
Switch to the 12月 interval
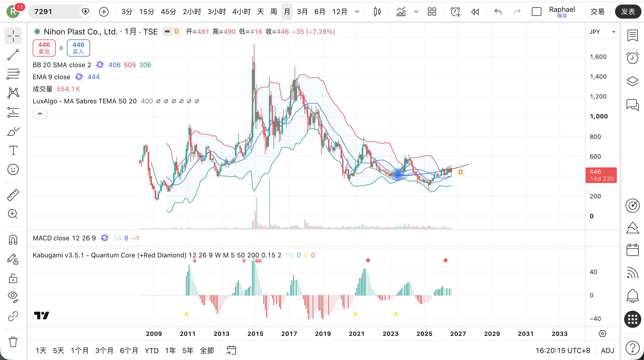pos(340,12)
